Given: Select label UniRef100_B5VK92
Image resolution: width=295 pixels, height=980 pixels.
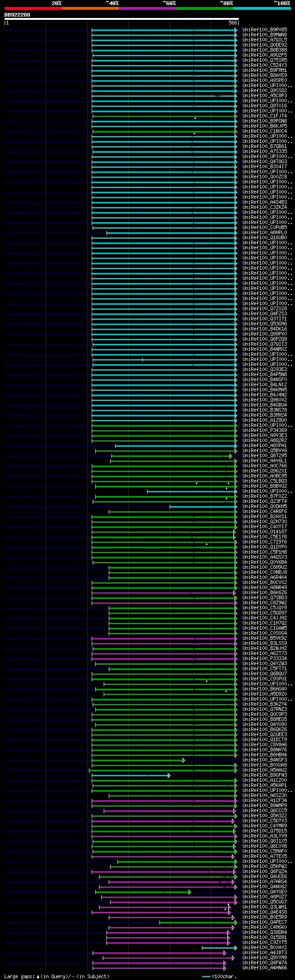Looking at the screenshot, I should [x=265, y=638].
